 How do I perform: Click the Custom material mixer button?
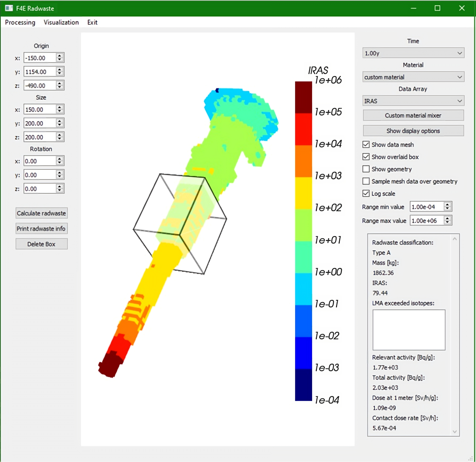coord(413,115)
